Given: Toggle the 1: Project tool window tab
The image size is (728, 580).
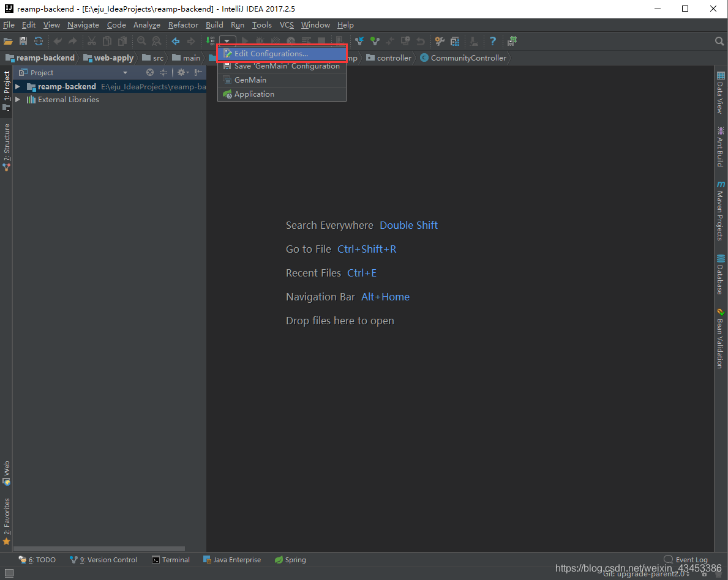Looking at the screenshot, I should coord(7,91).
